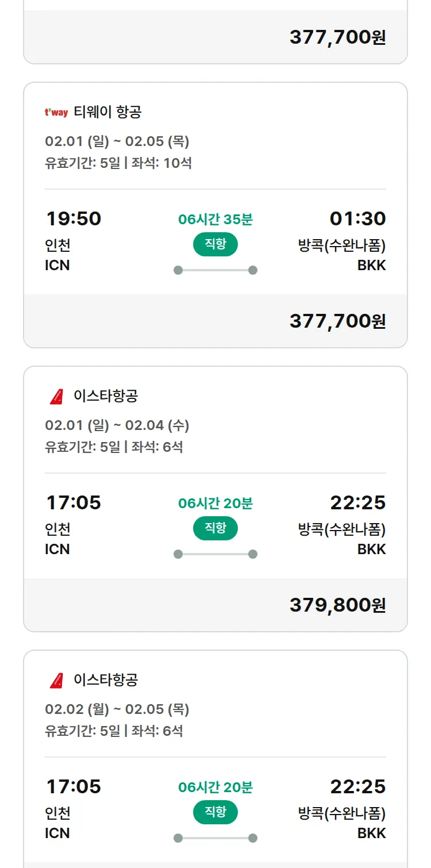Viewport: 431px width, 868px height.
Task: Click 직항 badge on 02.01 Eastar flight
Action: [215, 528]
